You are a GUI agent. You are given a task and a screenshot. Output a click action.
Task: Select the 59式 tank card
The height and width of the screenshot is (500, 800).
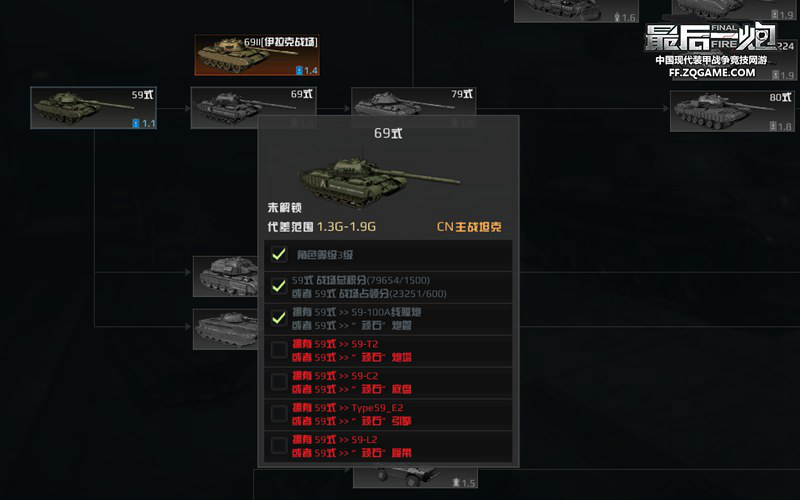pyautogui.click(x=93, y=108)
